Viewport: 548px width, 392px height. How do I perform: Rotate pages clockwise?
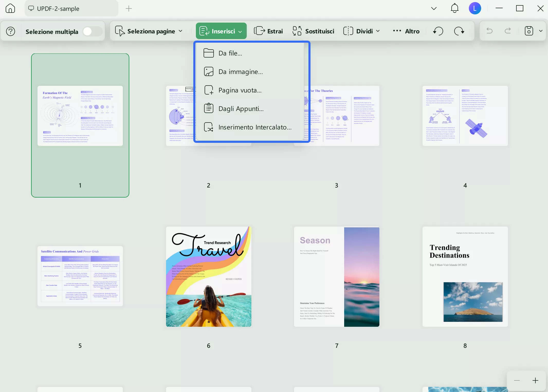(459, 31)
